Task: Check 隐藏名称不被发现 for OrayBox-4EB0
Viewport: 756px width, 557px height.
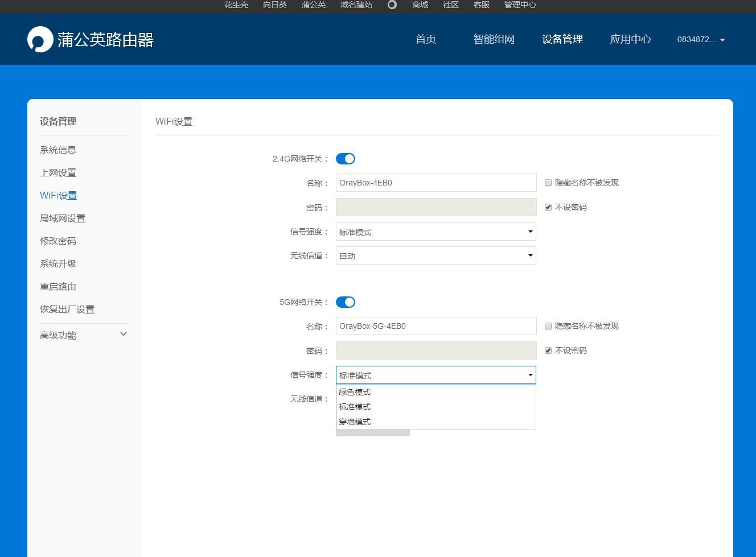Action: click(548, 183)
